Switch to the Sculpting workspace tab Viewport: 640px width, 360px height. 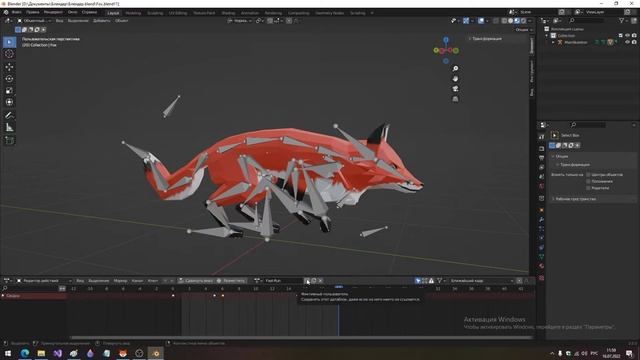[155, 13]
